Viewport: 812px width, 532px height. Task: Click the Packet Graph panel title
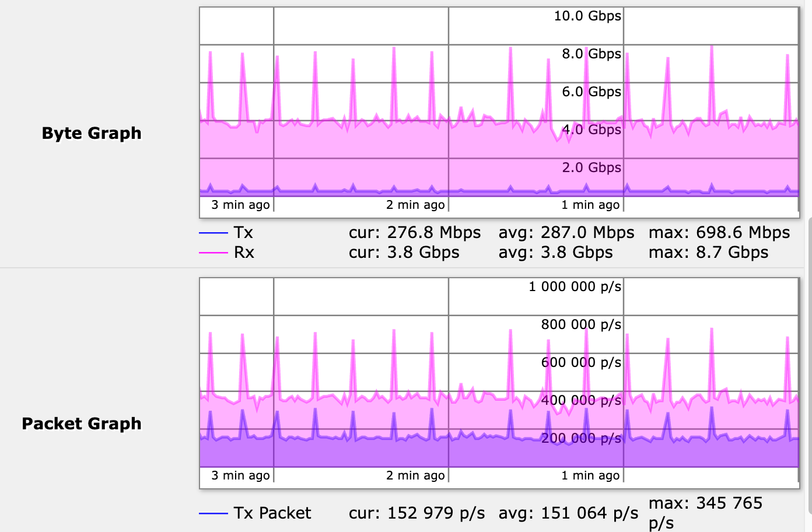click(x=82, y=423)
